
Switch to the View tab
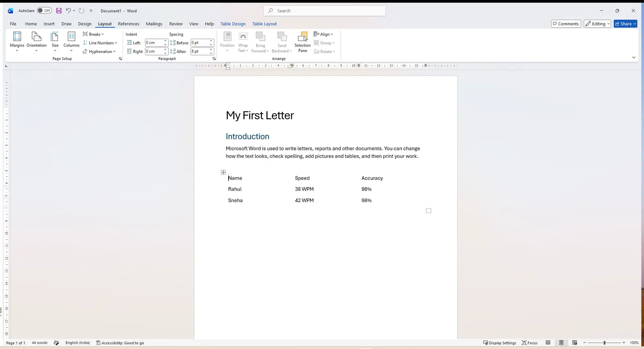194,23
